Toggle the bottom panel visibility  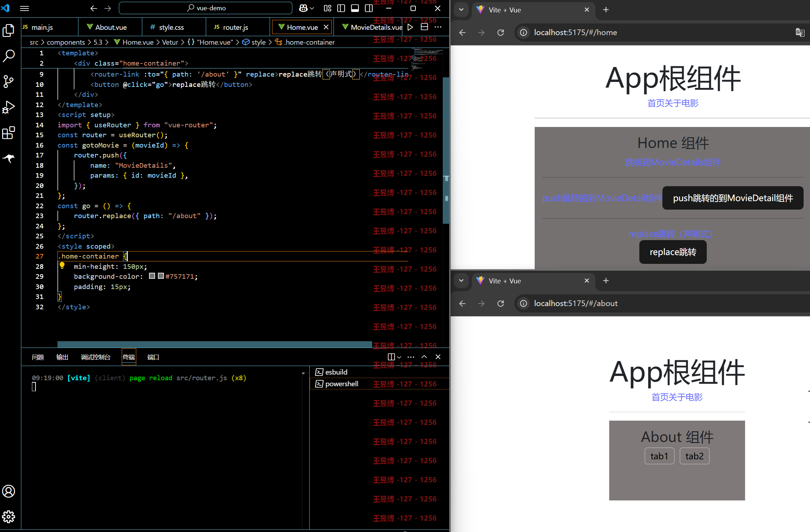tap(355, 8)
